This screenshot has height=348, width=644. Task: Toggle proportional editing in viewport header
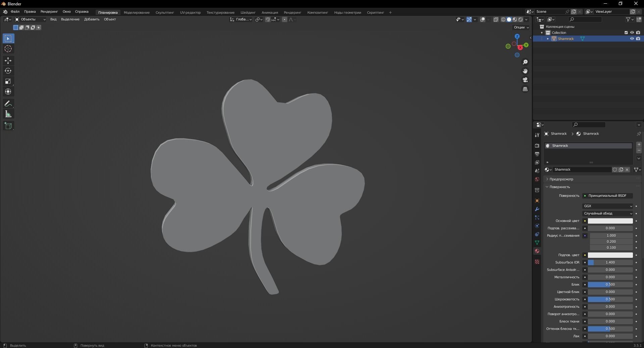(285, 19)
